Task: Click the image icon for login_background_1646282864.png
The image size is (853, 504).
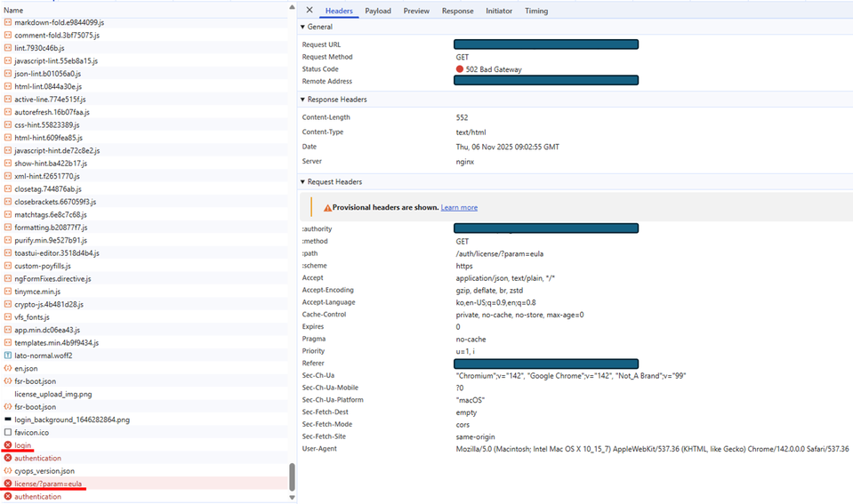Action: [8, 420]
